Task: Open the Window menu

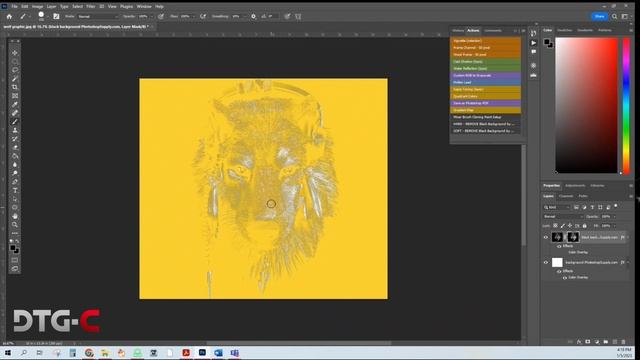Action: tap(144, 7)
